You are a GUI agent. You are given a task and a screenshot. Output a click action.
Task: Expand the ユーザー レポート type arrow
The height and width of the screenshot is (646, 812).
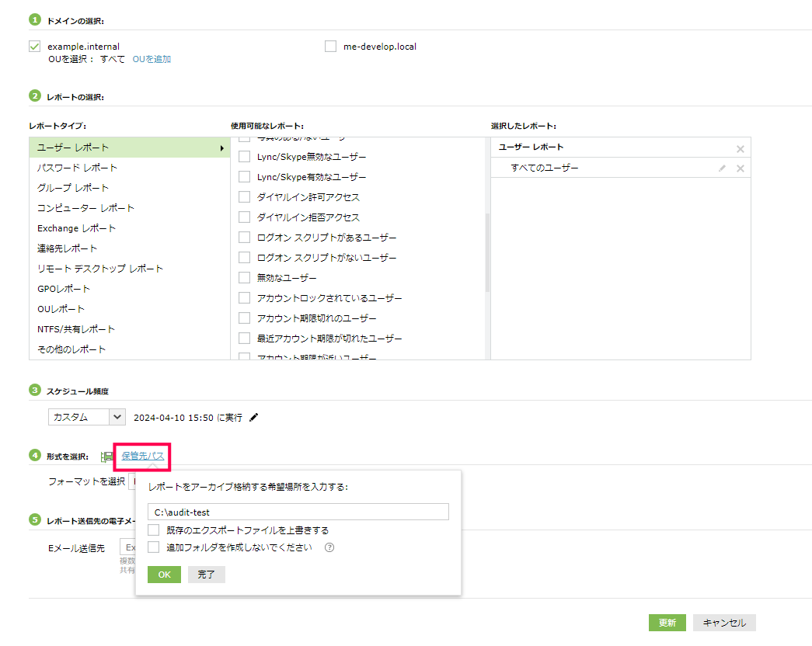coord(222,148)
